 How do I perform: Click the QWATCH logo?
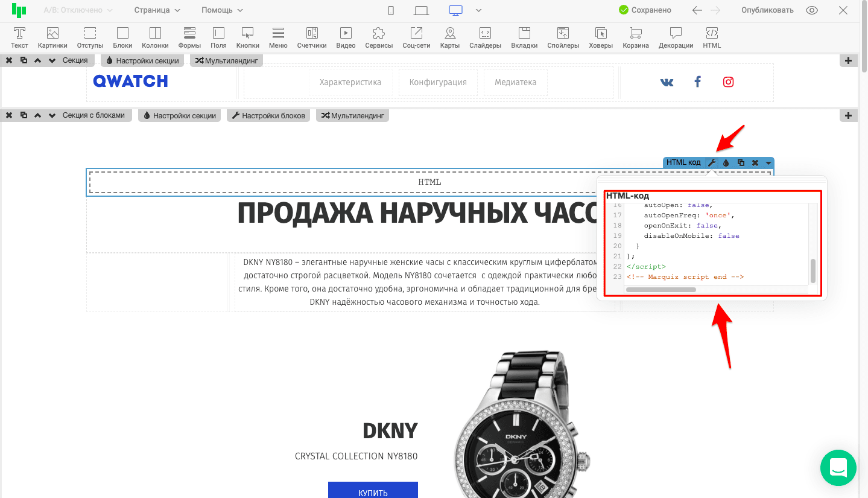[x=131, y=81]
